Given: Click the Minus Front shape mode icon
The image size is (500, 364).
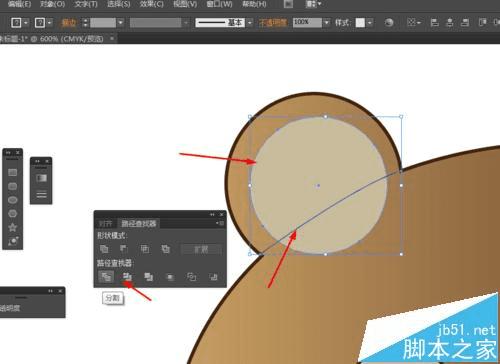Looking at the screenshot, I should [124, 249].
